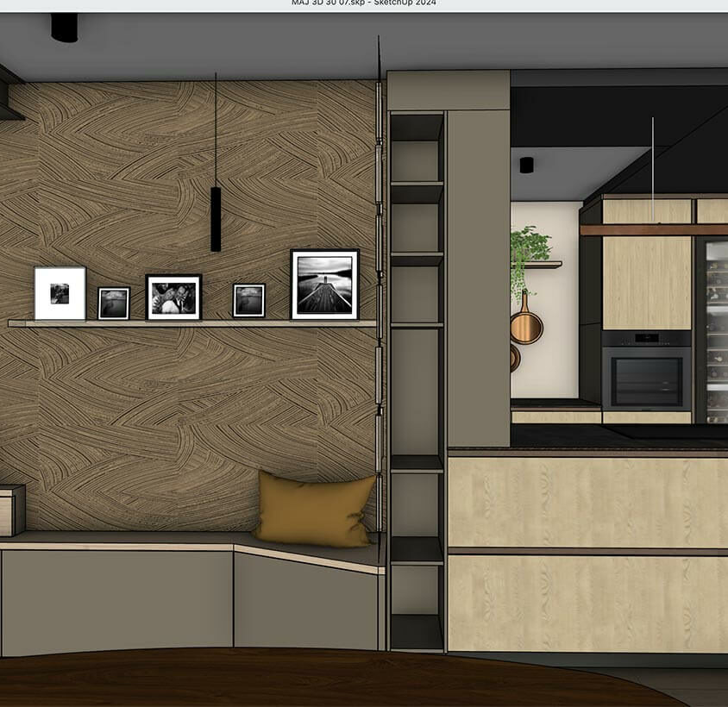Select the tall taupe panel beside the open shelving
Screen dimensions: 728x707
click(478, 278)
